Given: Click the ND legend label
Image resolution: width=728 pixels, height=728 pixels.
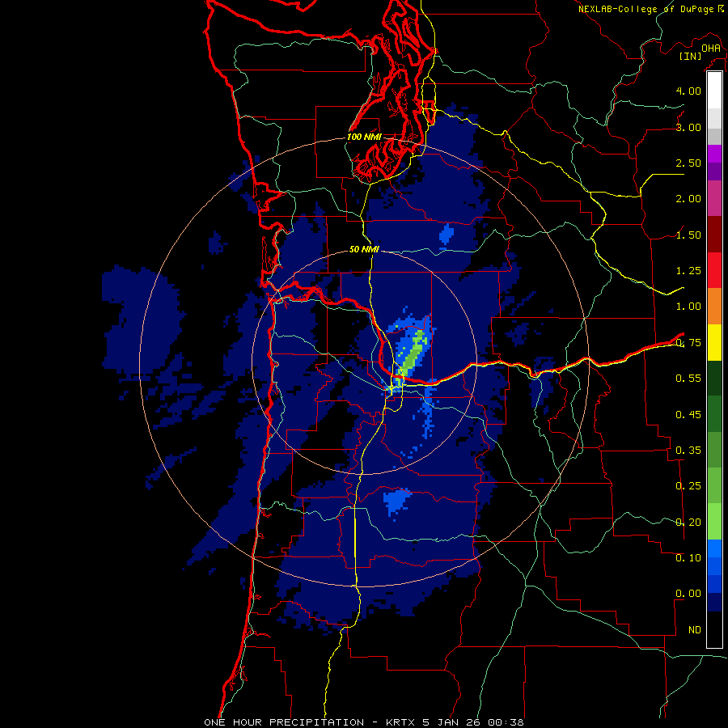Looking at the screenshot, I should 695,630.
